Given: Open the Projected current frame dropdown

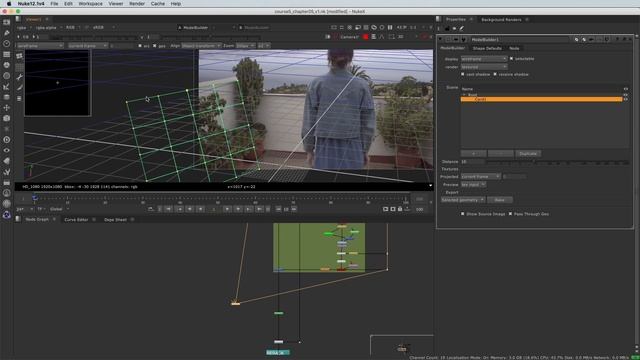Looking at the screenshot, I should [x=480, y=177].
